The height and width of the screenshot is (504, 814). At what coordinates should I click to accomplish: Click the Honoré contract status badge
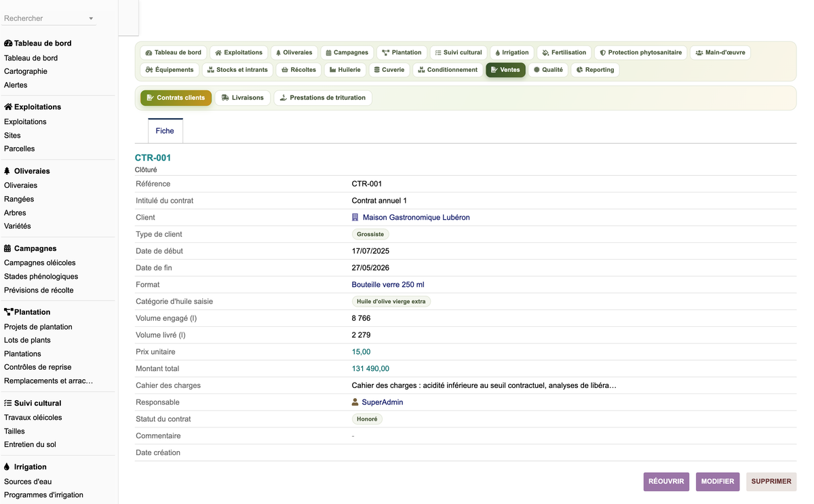367,419
